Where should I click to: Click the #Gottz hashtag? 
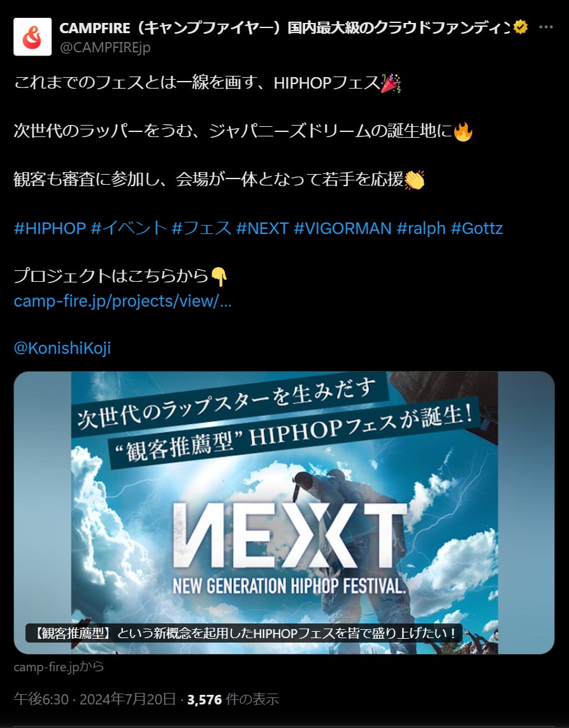(x=477, y=228)
